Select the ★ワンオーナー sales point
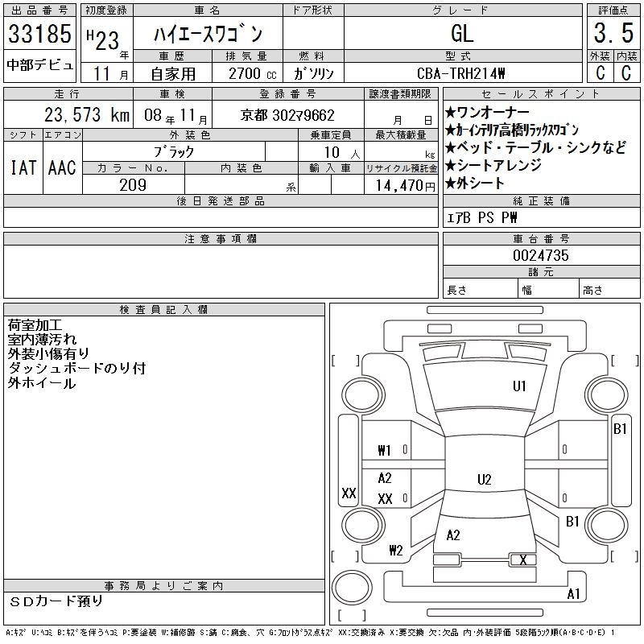The height and width of the screenshot is (644, 644). click(x=488, y=112)
